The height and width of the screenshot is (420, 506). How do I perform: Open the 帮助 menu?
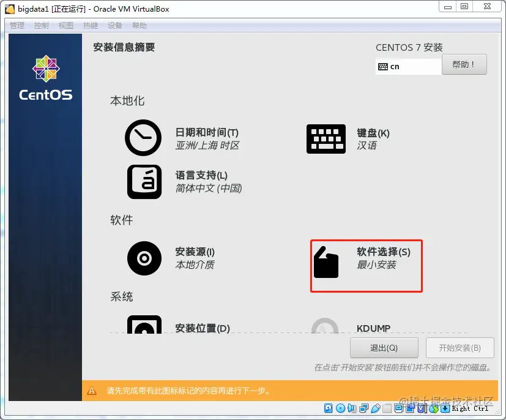point(140,26)
